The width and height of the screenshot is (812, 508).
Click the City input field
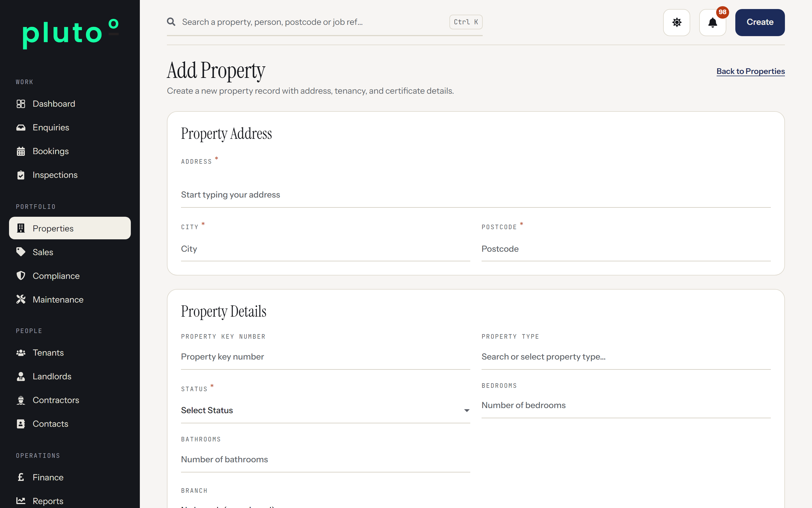tap(325, 249)
